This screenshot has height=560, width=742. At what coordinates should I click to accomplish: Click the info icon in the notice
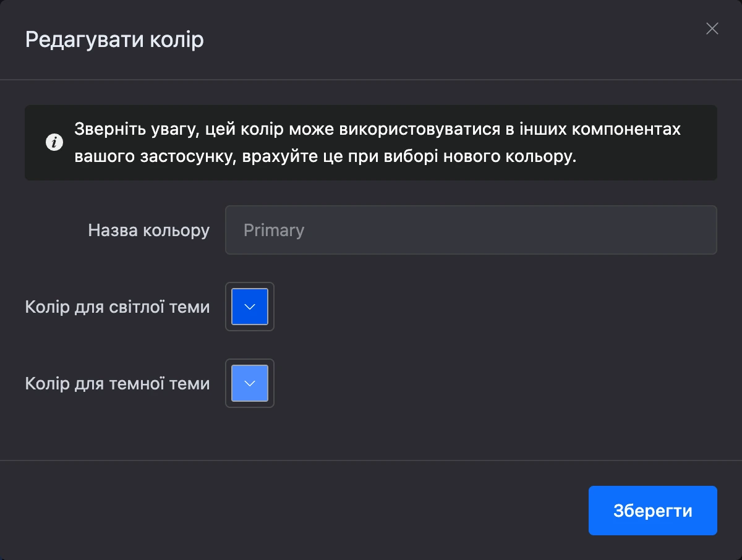pos(54,143)
